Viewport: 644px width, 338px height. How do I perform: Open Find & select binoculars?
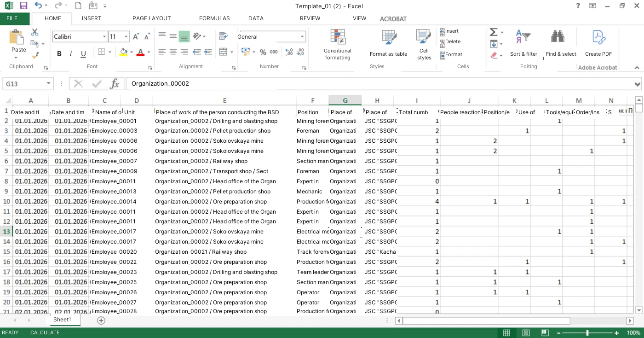point(561,44)
